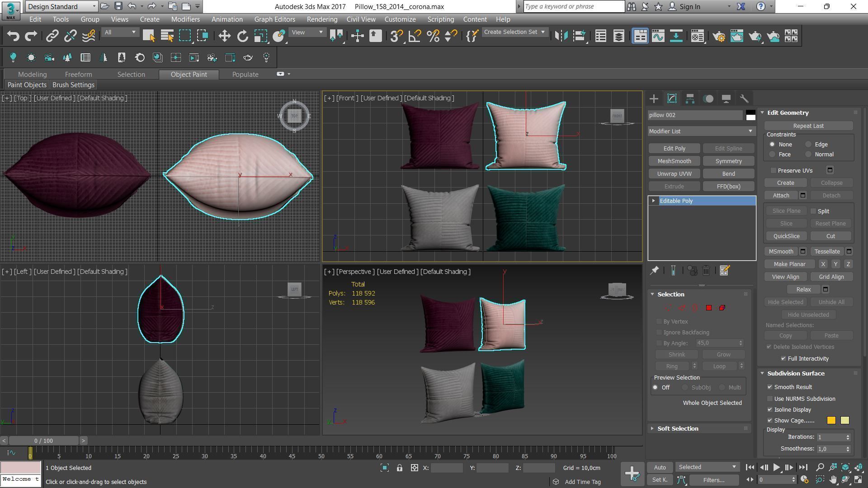The image size is (868, 488).
Task: Toggle Smooth Result checkbox
Action: (x=770, y=387)
